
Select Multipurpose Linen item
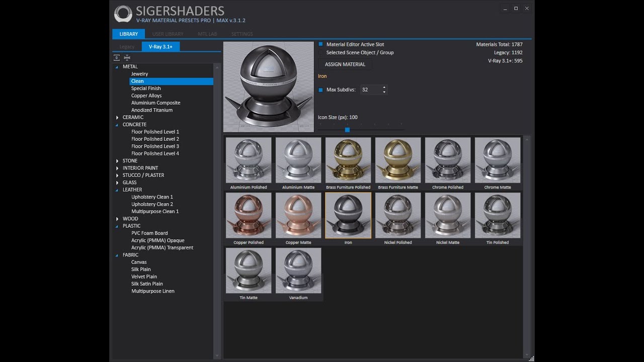click(153, 291)
